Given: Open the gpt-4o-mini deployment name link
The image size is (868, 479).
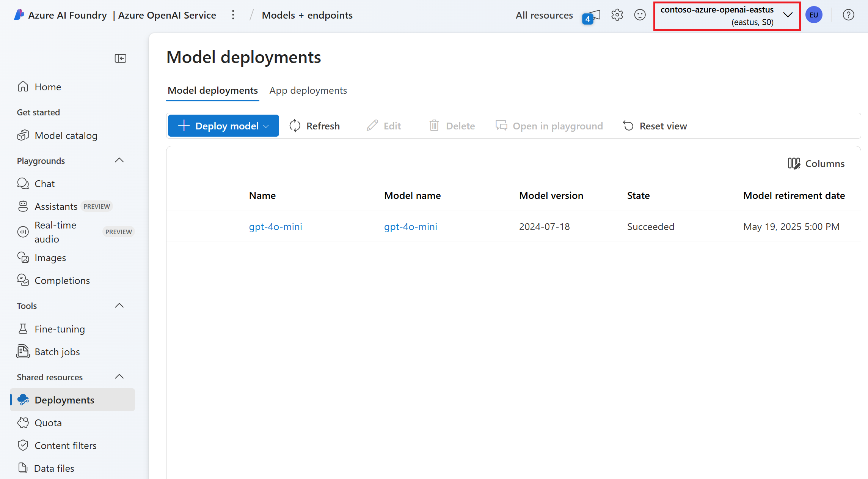Looking at the screenshot, I should pos(275,227).
